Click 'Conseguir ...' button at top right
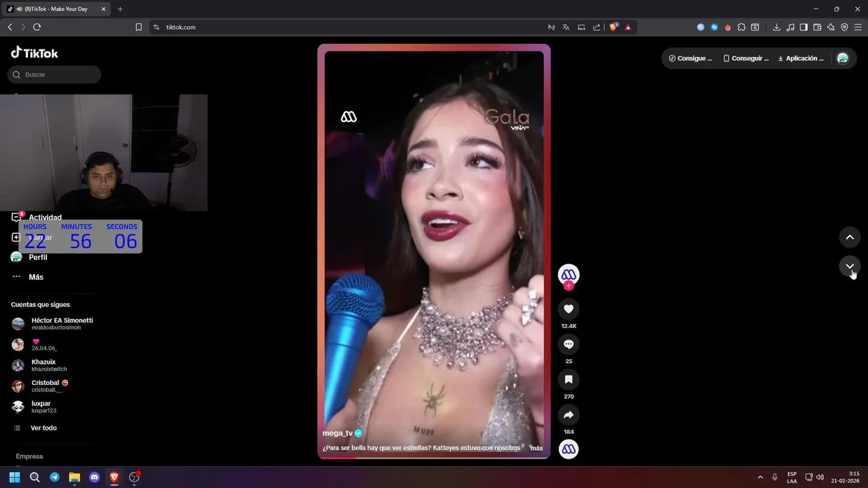868x488 pixels. (x=746, y=58)
